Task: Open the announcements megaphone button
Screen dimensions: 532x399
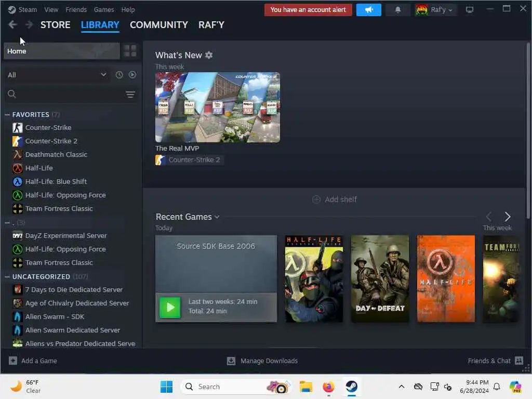Action: [369, 10]
